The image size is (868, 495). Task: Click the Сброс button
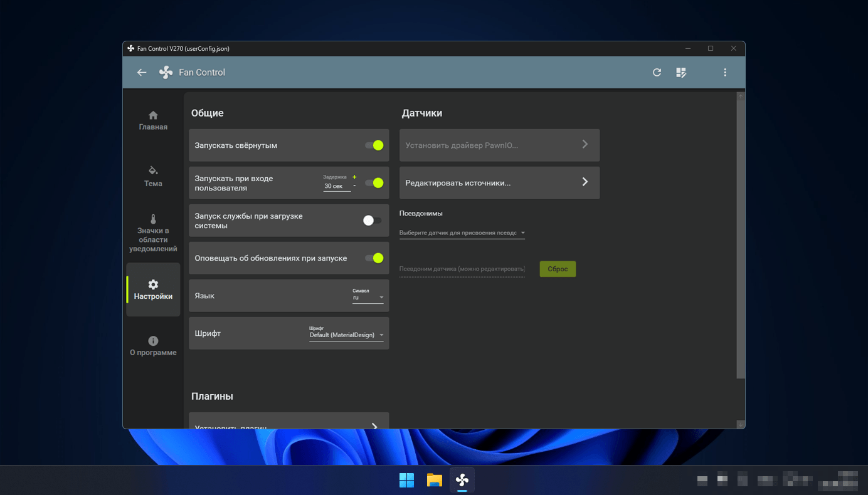coord(558,269)
